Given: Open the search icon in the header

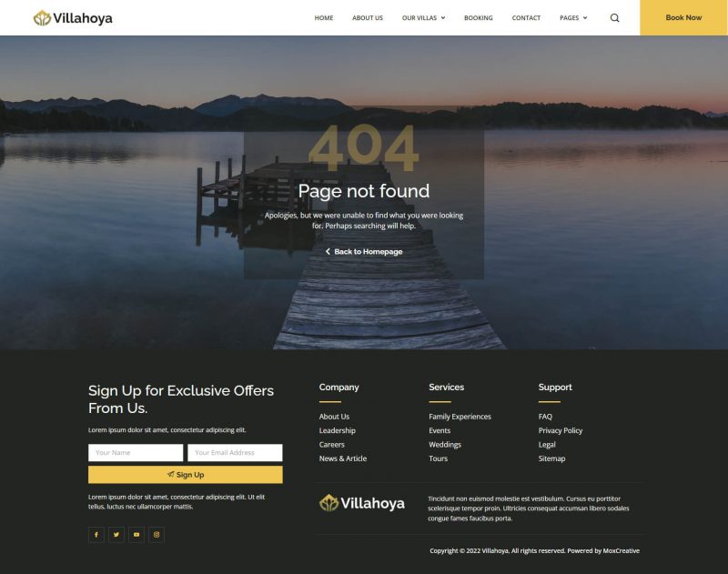Looking at the screenshot, I should pos(614,17).
